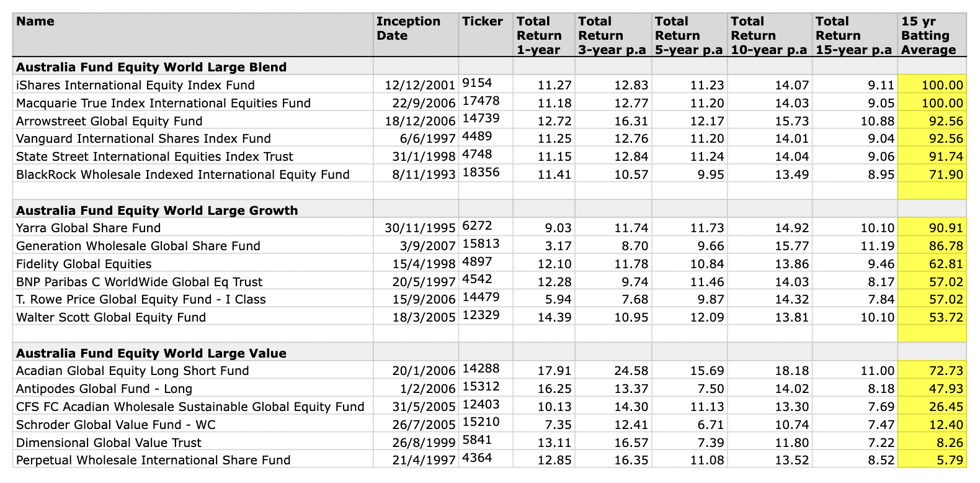Select the Arrowstreet Global Equity Fund cell
Viewport: 980px width, 483px height.
pos(109,121)
